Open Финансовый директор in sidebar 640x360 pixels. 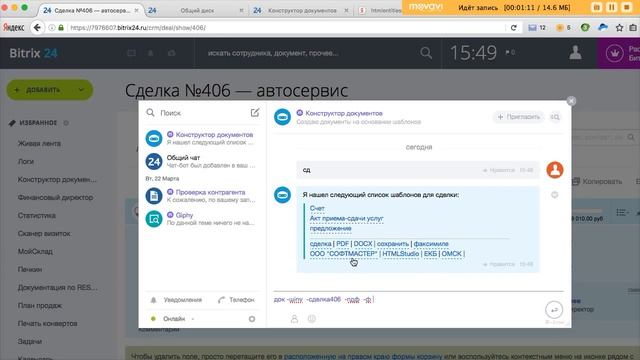[55, 198]
